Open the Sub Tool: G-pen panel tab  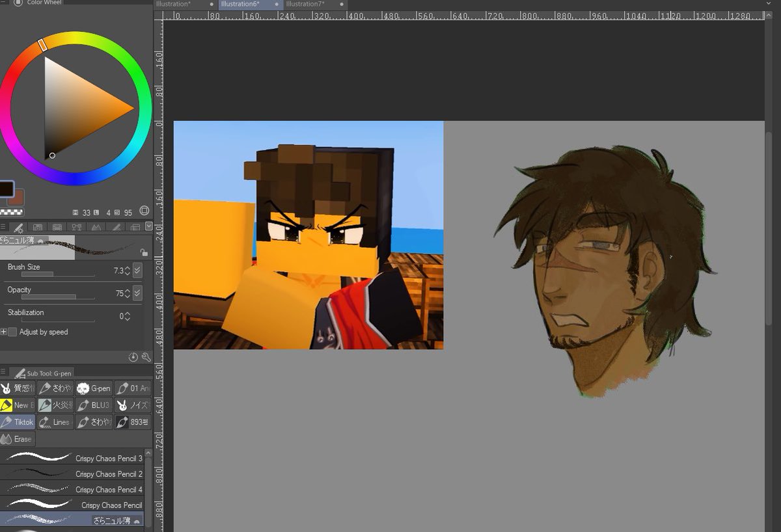42,373
